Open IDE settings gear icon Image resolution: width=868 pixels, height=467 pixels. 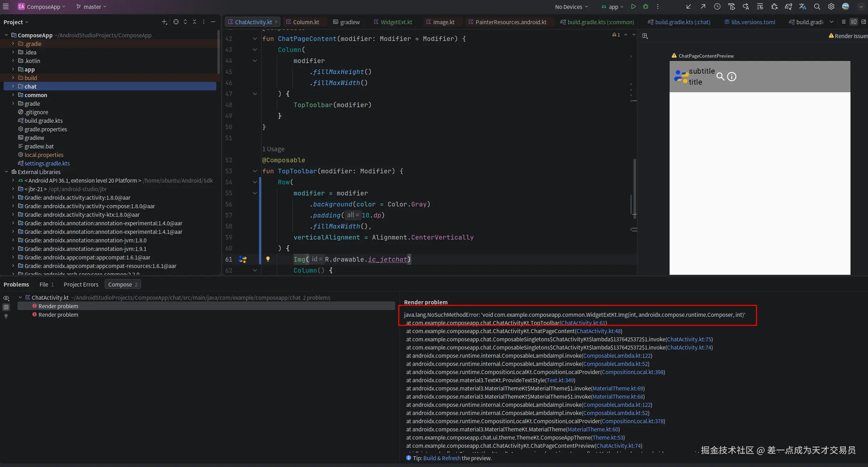[x=831, y=6]
